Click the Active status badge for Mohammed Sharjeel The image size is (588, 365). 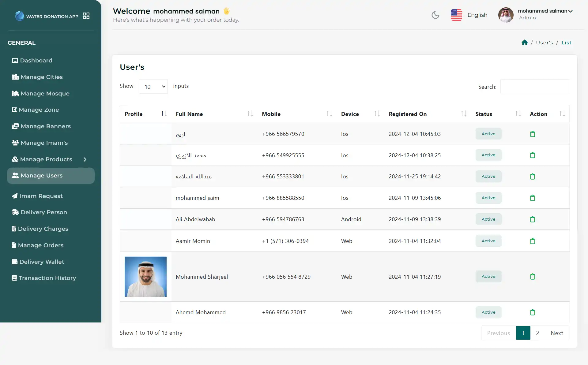[488, 276]
